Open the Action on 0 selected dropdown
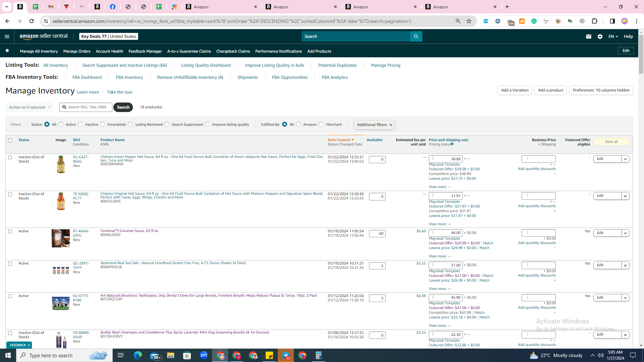This screenshot has width=644, height=362. [30, 107]
